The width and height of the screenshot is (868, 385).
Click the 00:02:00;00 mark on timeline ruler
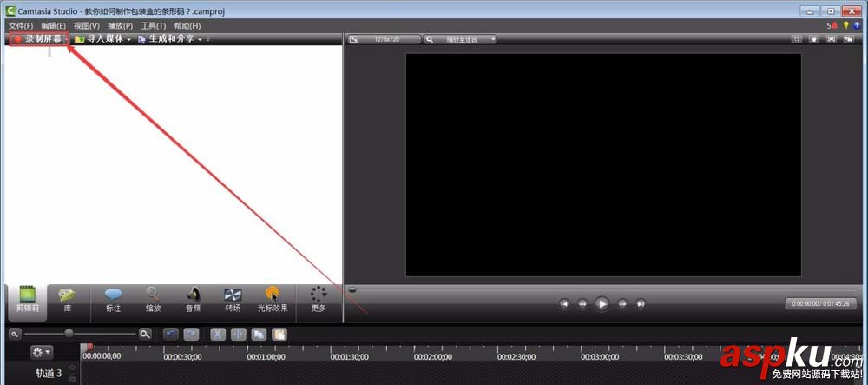(x=433, y=357)
